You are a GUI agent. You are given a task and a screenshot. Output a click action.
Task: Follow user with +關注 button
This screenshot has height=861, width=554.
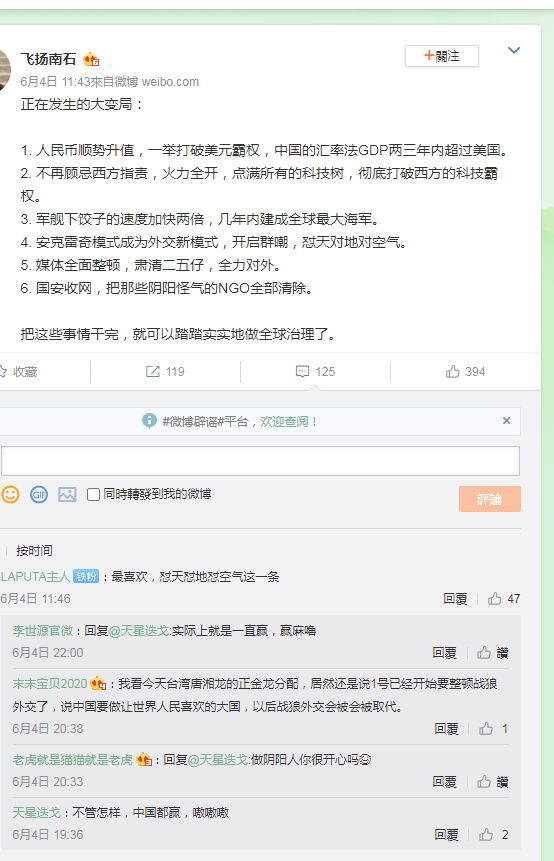pyautogui.click(x=442, y=56)
